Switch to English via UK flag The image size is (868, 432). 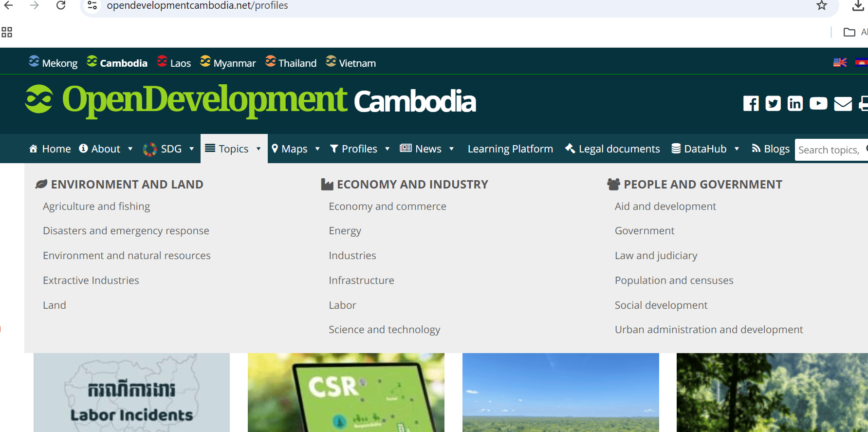coord(840,63)
